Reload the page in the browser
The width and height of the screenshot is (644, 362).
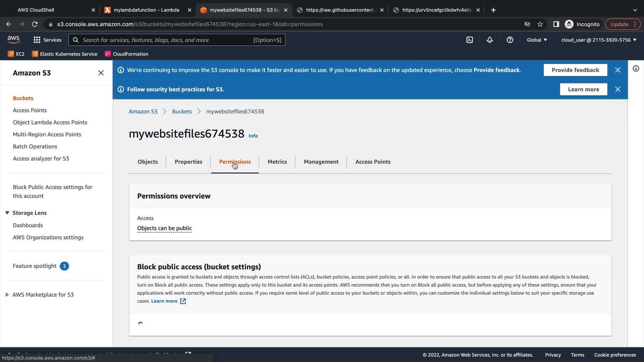pyautogui.click(x=35, y=24)
